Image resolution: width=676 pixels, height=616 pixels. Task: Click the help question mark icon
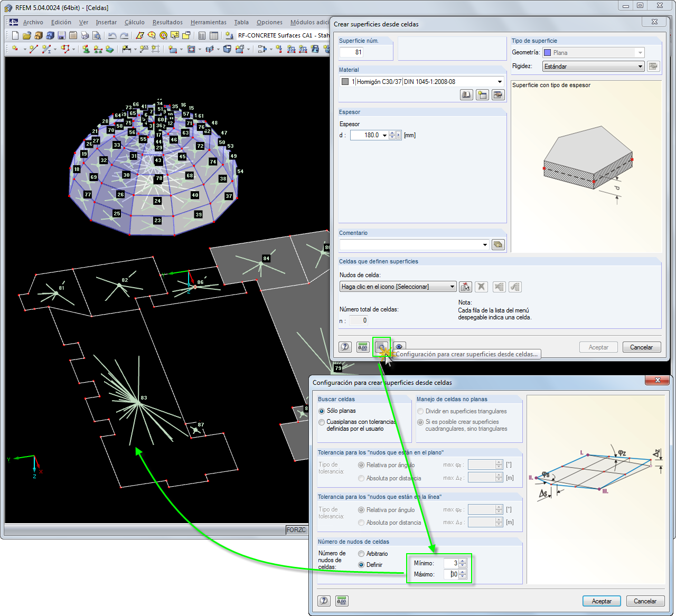point(345,347)
